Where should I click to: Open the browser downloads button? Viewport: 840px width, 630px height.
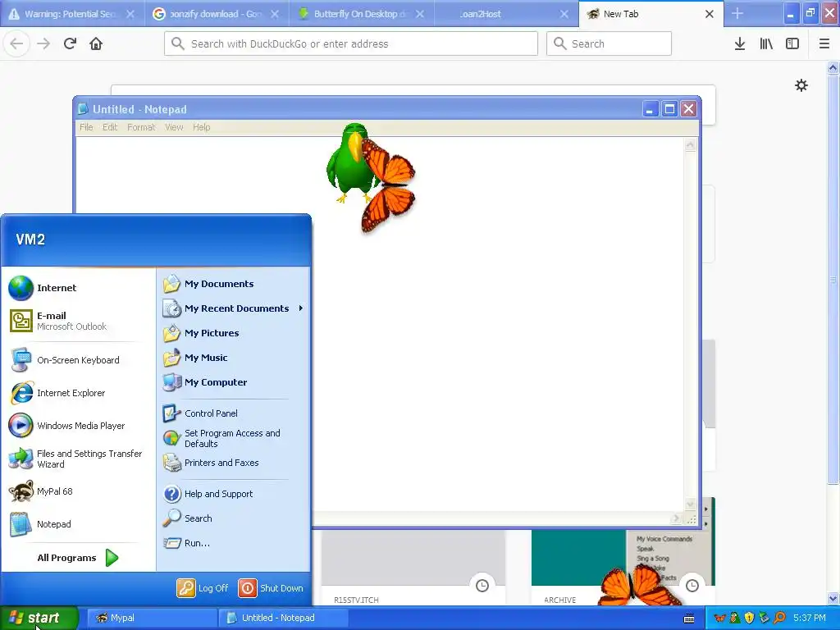coord(739,44)
